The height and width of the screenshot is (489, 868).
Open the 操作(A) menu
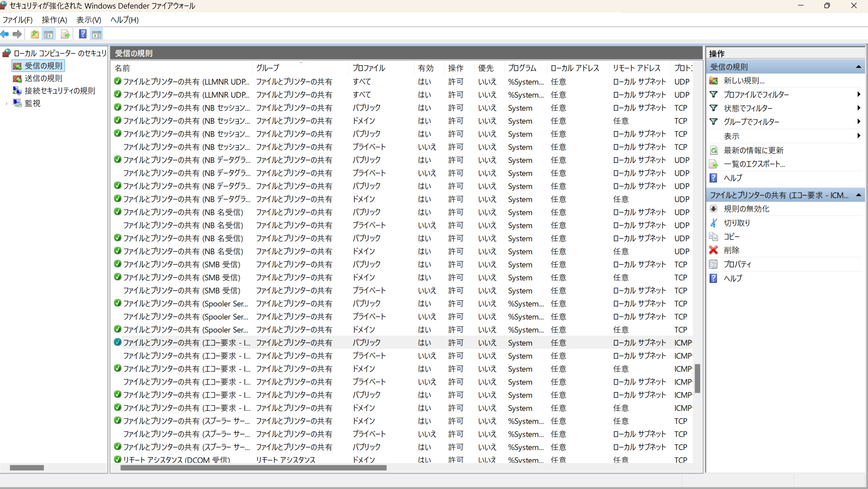click(x=54, y=20)
